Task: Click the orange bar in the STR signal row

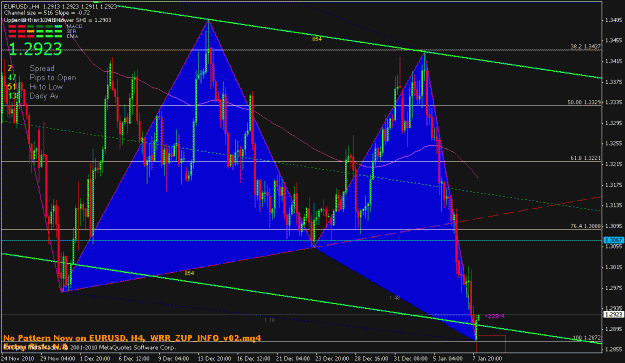Action: [31, 31]
